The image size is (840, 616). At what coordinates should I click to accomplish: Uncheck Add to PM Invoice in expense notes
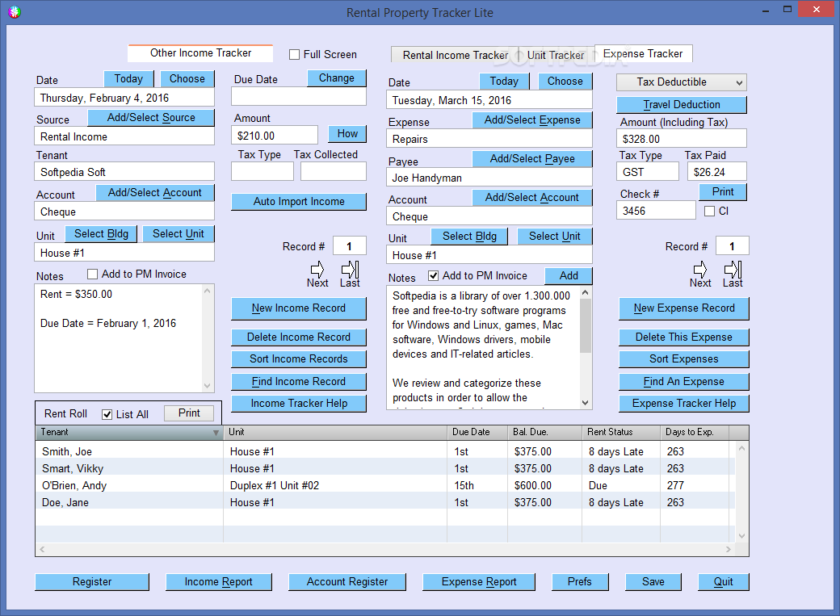(434, 276)
